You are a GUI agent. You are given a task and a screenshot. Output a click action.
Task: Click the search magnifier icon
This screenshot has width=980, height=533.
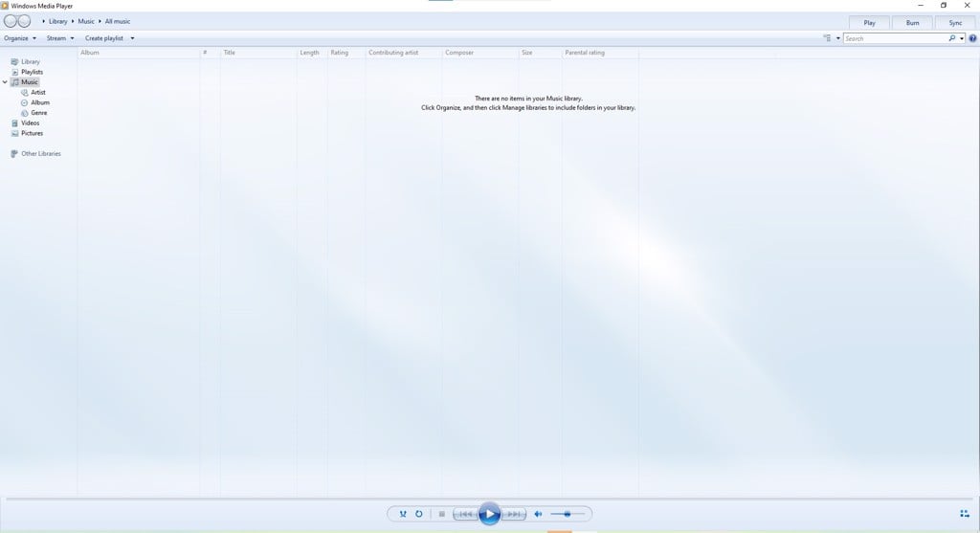pyautogui.click(x=952, y=38)
